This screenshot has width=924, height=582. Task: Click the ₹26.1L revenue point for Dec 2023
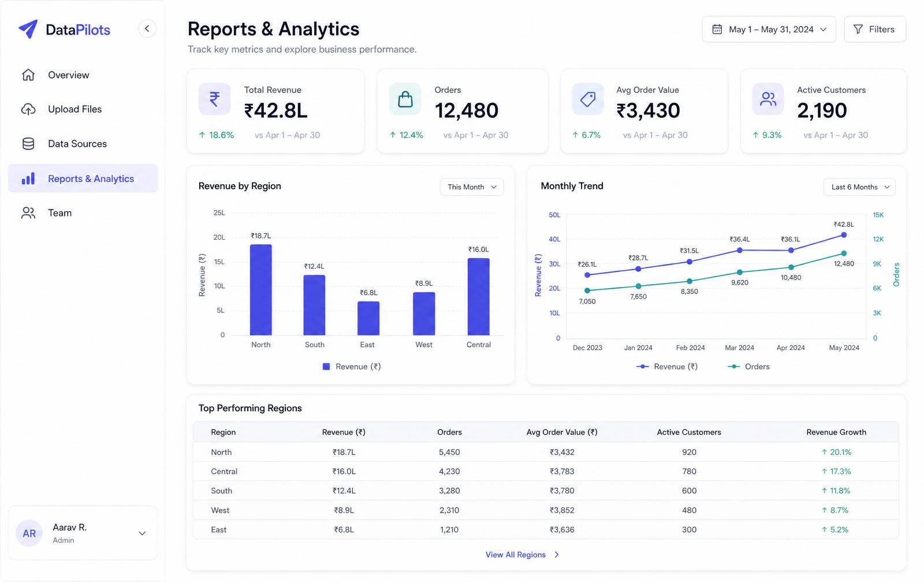pos(587,275)
